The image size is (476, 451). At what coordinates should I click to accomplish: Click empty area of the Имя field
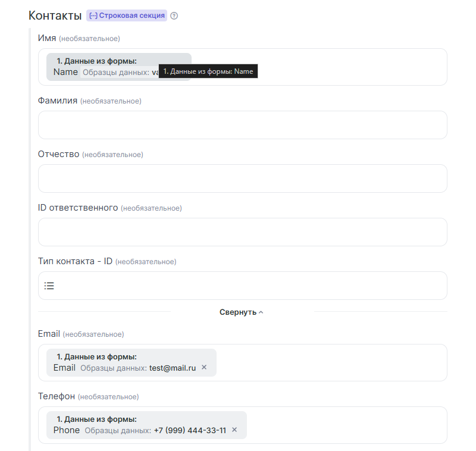coord(351,67)
